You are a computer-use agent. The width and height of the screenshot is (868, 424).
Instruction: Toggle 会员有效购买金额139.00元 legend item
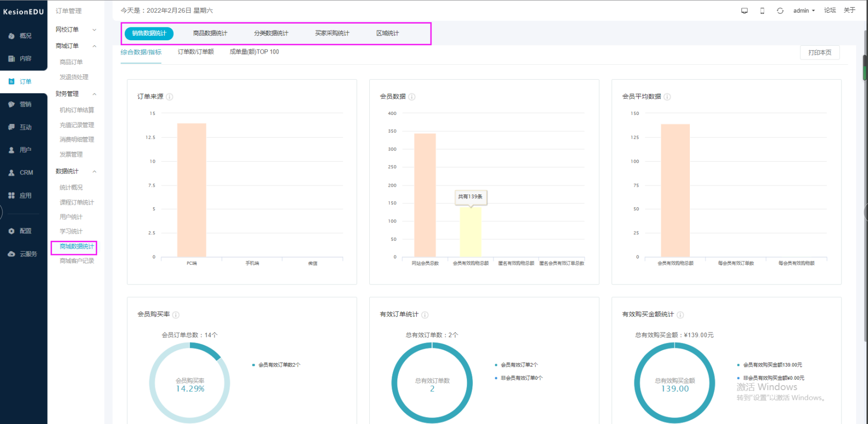770,365
